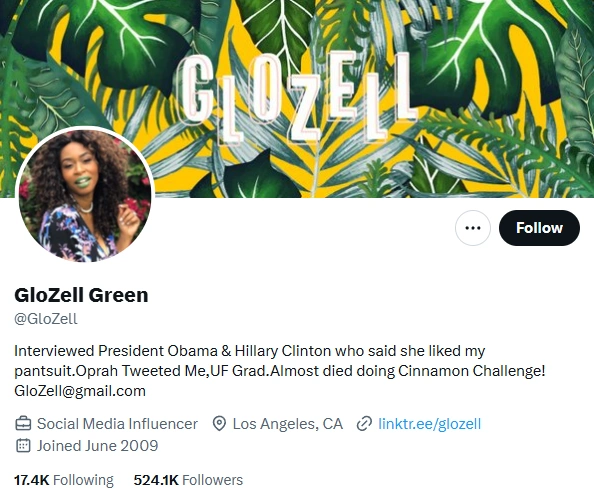Click the GloZell Green display name
Screen dimensions: 594x490
pyautogui.click(x=81, y=295)
